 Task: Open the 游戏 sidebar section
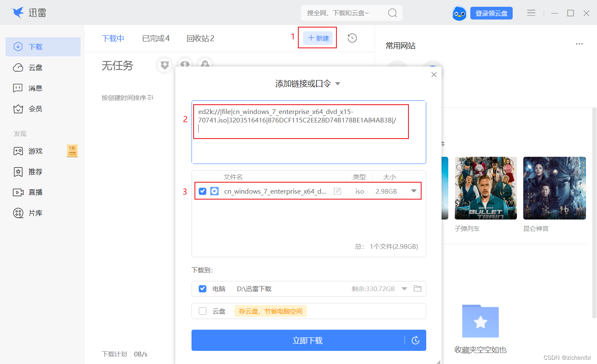(x=43, y=151)
